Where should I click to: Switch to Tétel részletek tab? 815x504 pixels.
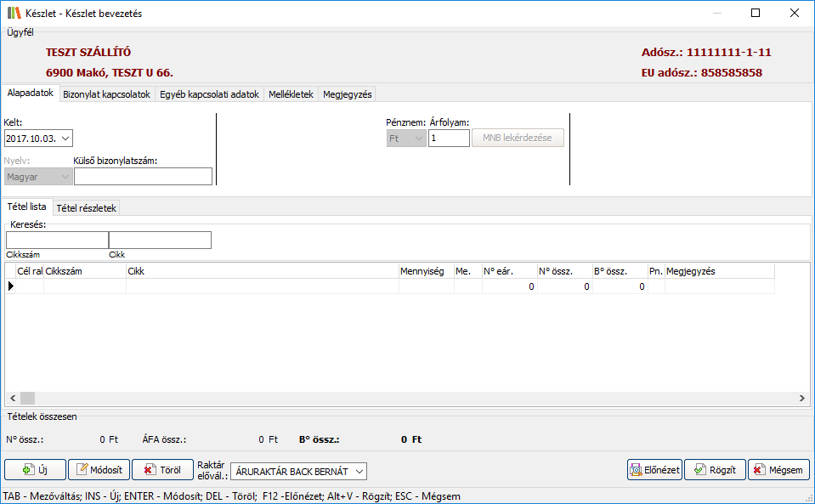point(87,207)
